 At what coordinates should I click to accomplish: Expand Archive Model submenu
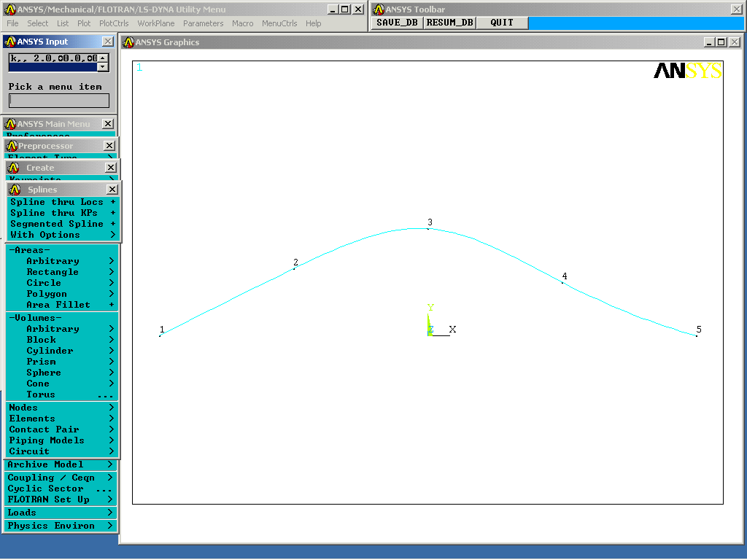[61, 464]
